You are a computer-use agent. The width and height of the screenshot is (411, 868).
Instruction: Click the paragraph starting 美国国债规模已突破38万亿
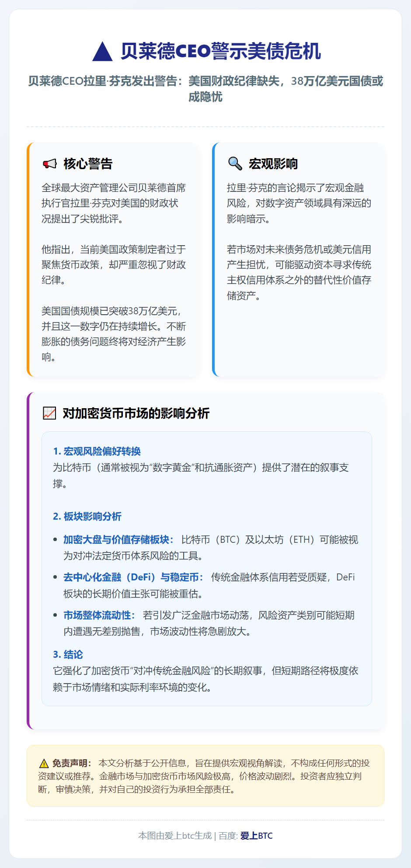tap(114, 334)
